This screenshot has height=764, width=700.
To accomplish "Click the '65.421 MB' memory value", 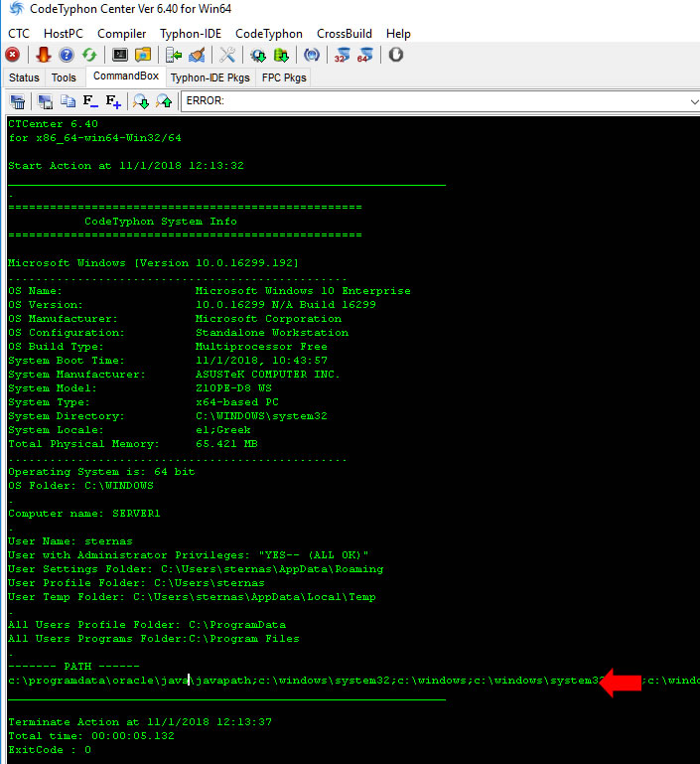I will click(226, 444).
